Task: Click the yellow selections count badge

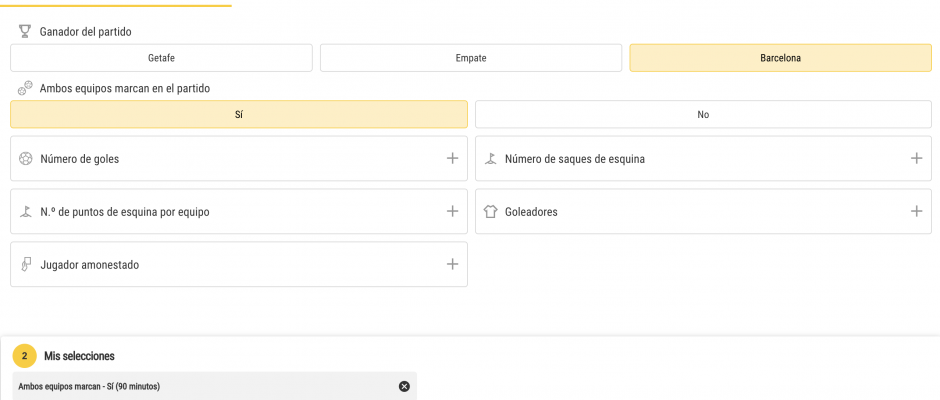Action: tap(25, 356)
